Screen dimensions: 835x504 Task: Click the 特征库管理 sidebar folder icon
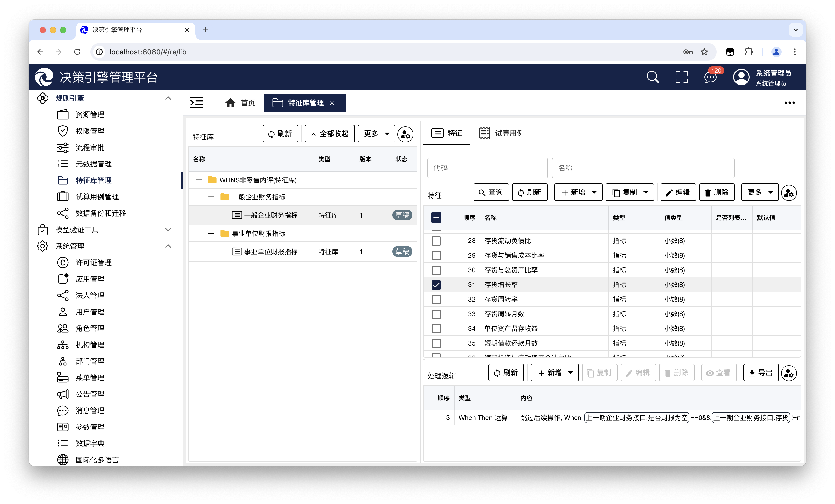tap(63, 180)
